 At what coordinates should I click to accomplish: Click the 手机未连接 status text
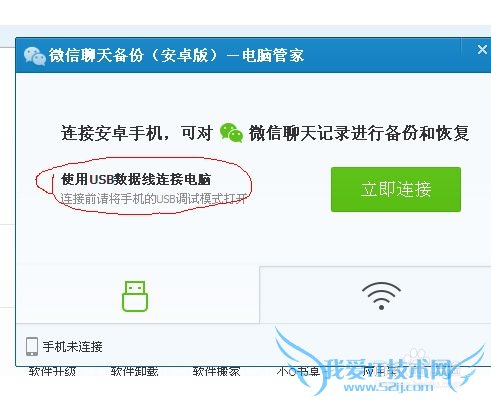(72, 347)
